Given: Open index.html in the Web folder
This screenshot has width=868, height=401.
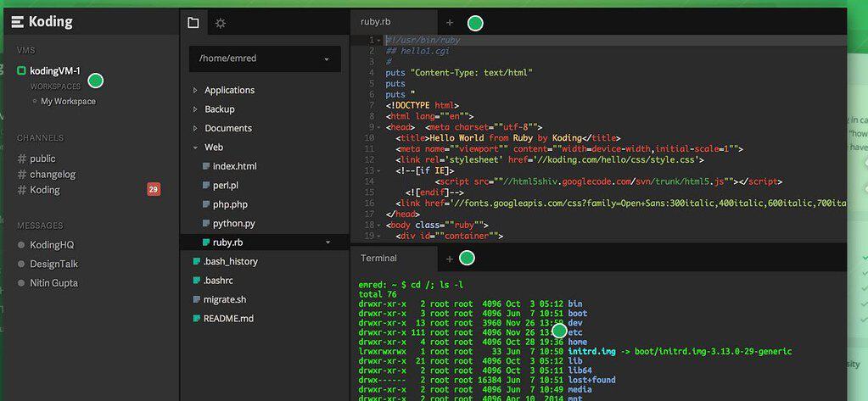Looking at the screenshot, I should click(235, 166).
